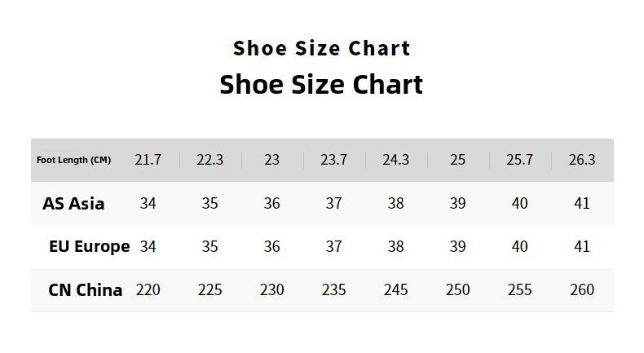The height and width of the screenshot is (353, 644).
Task: Click size 34 in the AS Asia row
Action: [x=148, y=204]
